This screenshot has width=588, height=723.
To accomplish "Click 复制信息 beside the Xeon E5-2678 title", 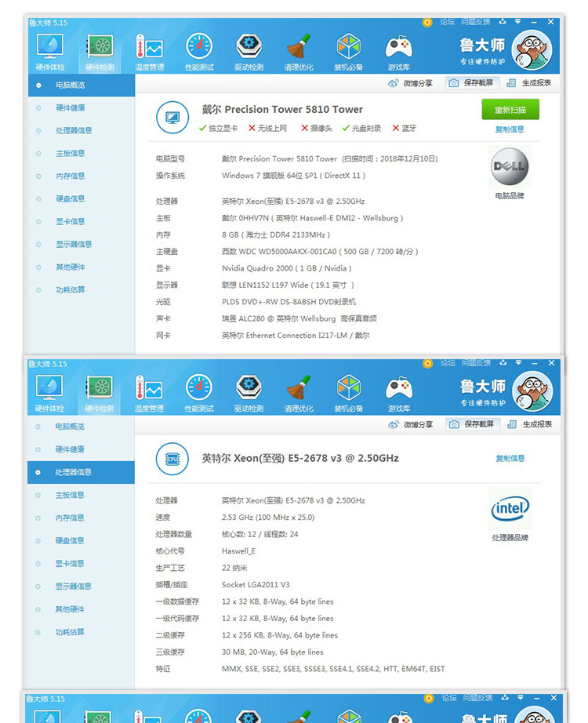I will pos(510,458).
